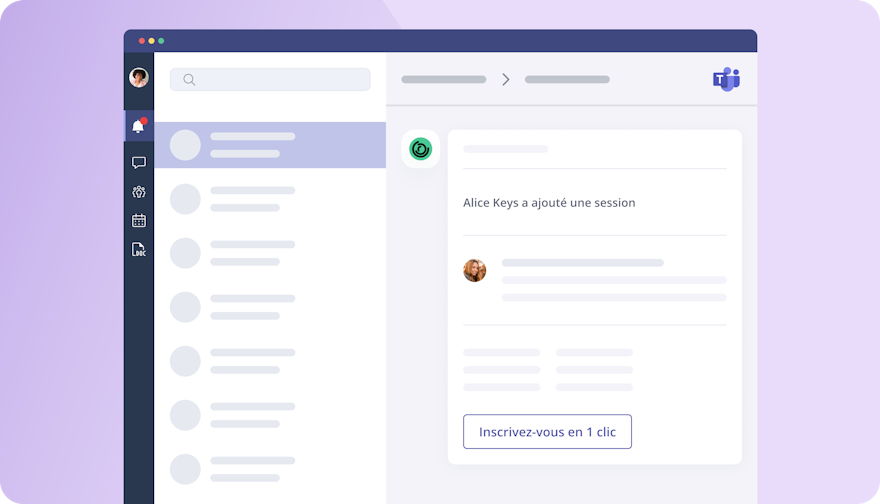The image size is (880, 504).
Task: Open the teams people icon in sidebar
Action: 139,192
